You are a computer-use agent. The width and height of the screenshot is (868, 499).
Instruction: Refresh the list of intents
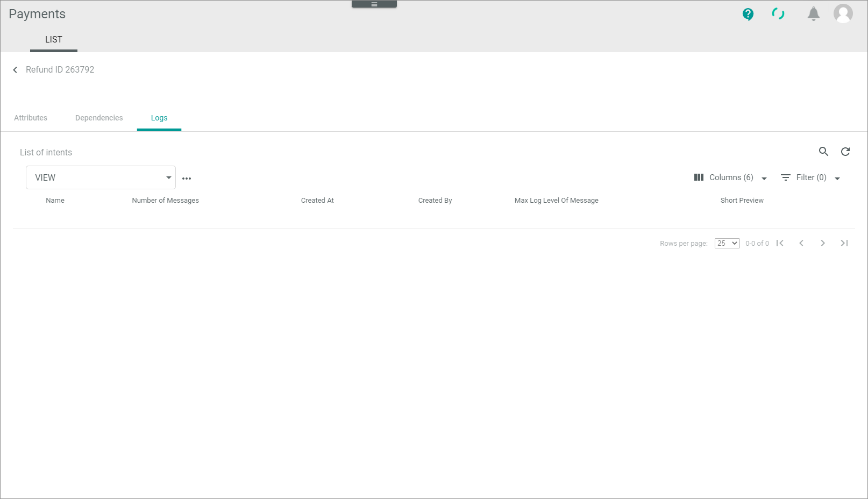845,152
